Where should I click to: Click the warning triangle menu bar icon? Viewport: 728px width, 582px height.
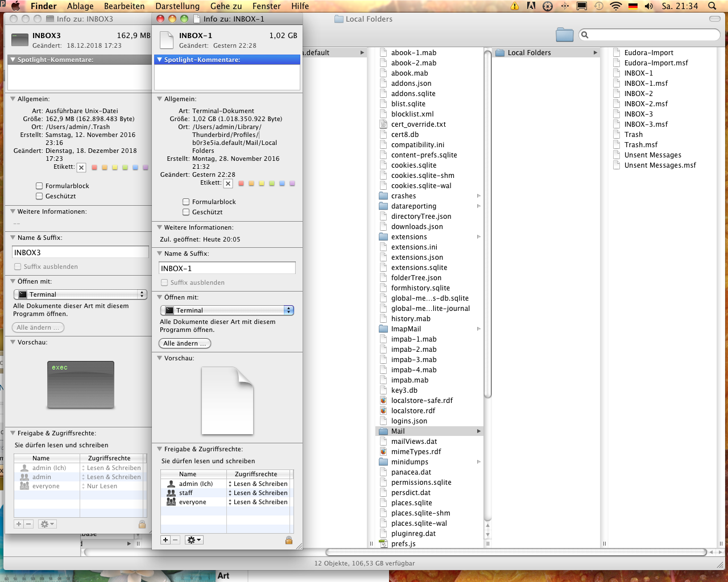click(515, 6)
